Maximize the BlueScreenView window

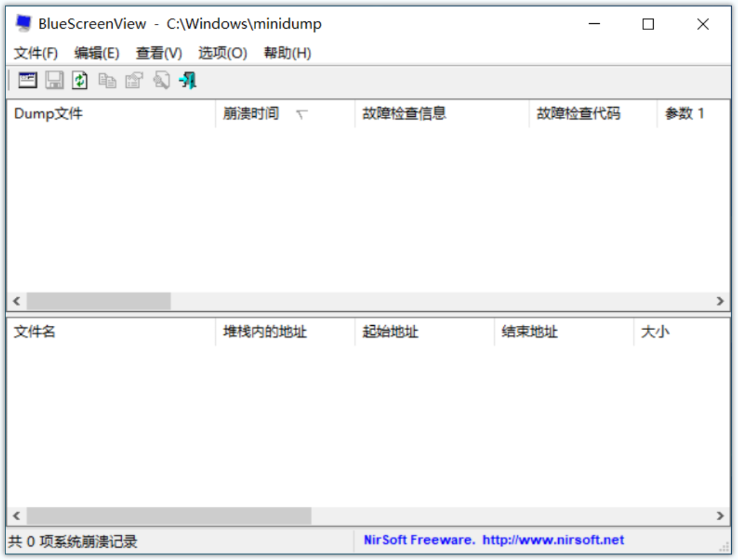tap(648, 24)
